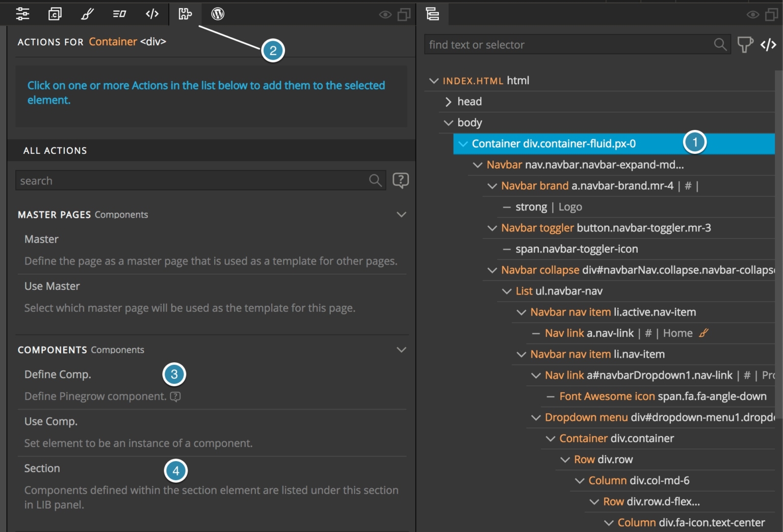Click the Actions puzzle-piece icon
This screenshot has height=532, width=783.
pyautogui.click(x=185, y=14)
